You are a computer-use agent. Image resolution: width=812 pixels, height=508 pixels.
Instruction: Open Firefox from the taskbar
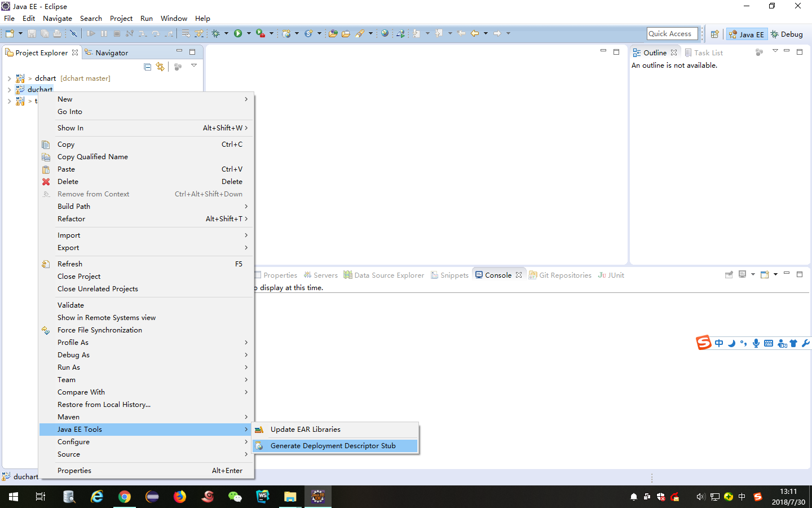coord(180,497)
